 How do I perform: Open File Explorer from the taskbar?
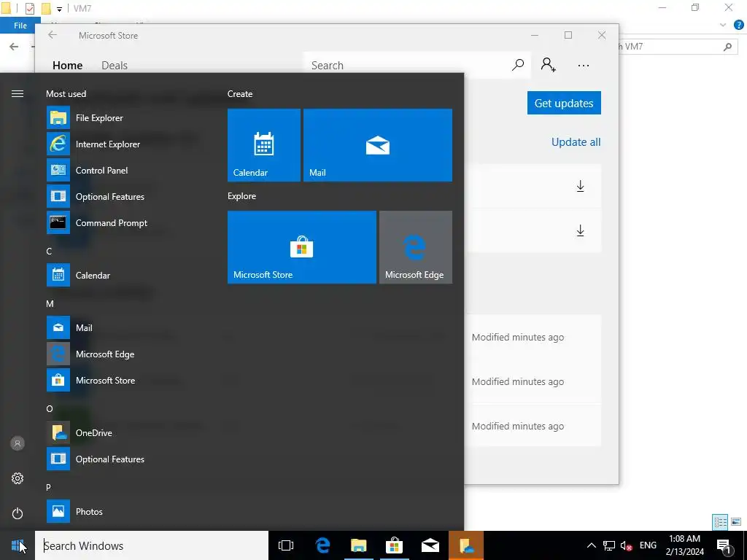[x=358, y=545]
